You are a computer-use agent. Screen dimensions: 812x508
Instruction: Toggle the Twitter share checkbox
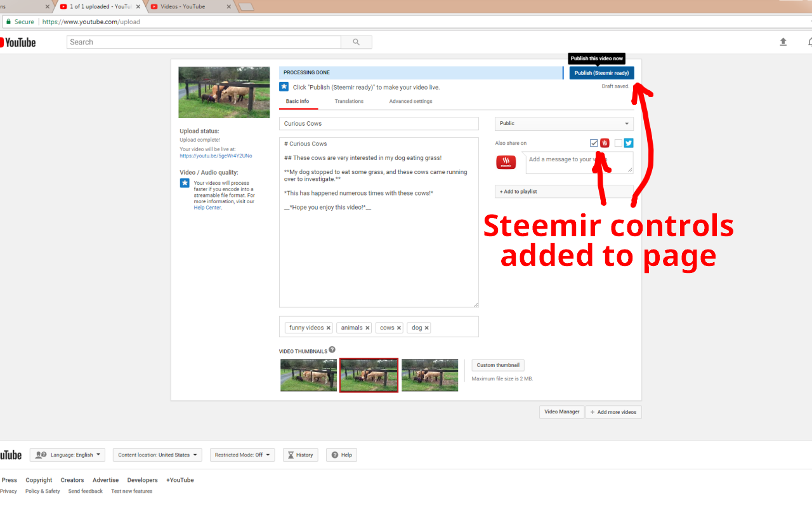click(619, 143)
